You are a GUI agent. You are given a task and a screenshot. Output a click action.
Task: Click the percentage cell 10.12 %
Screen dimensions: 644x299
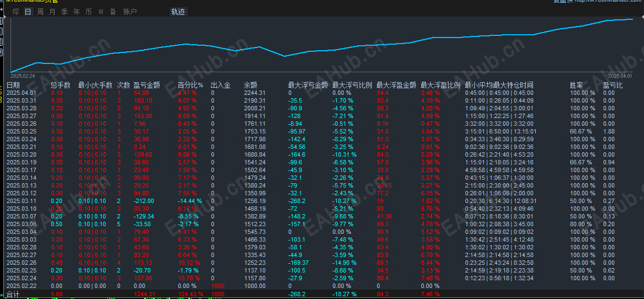[x=189, y=263]
